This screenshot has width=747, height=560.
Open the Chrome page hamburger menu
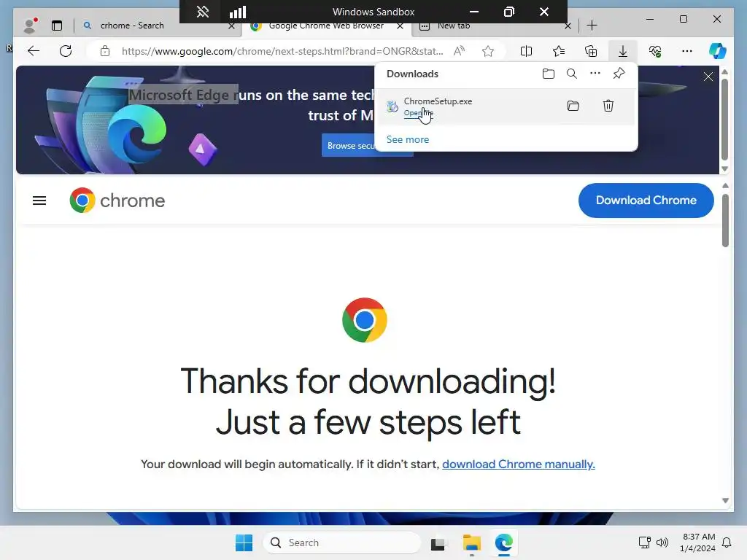[x=39, y=201]
